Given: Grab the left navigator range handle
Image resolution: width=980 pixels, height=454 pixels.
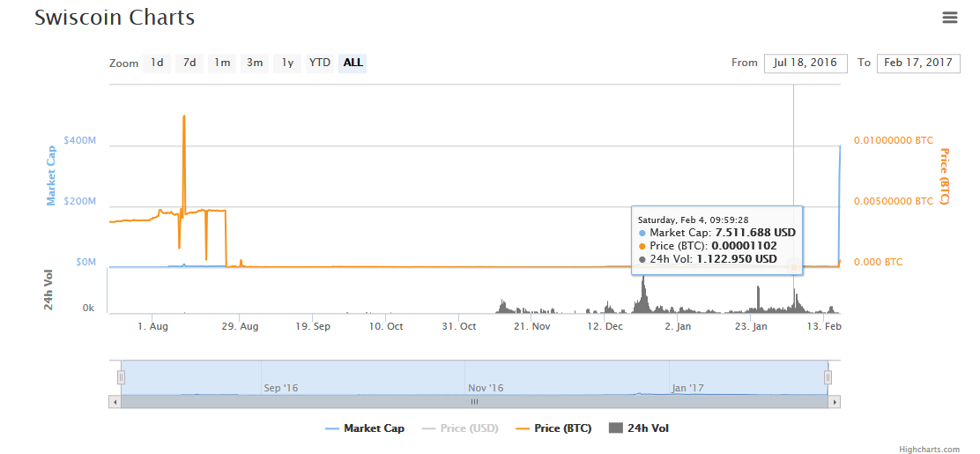Looking at the screenshot, I should tap(122, 377).
